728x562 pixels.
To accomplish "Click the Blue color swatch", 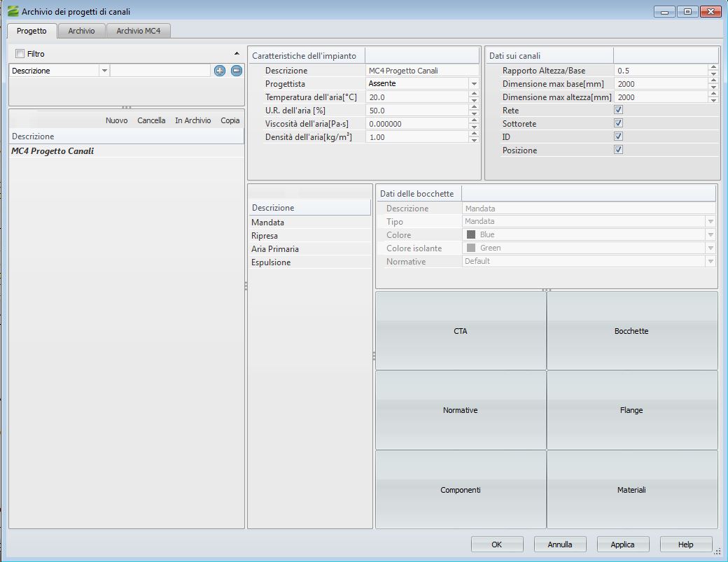I will (x=471, y=235).
